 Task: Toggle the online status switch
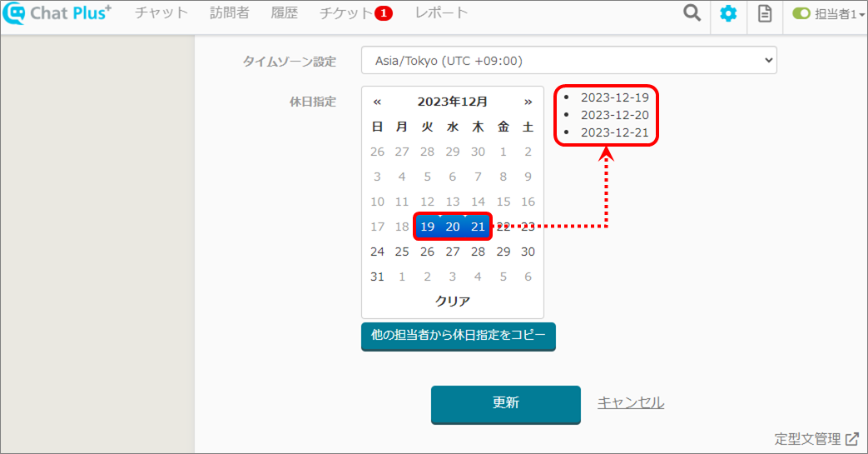click(801, 14)
